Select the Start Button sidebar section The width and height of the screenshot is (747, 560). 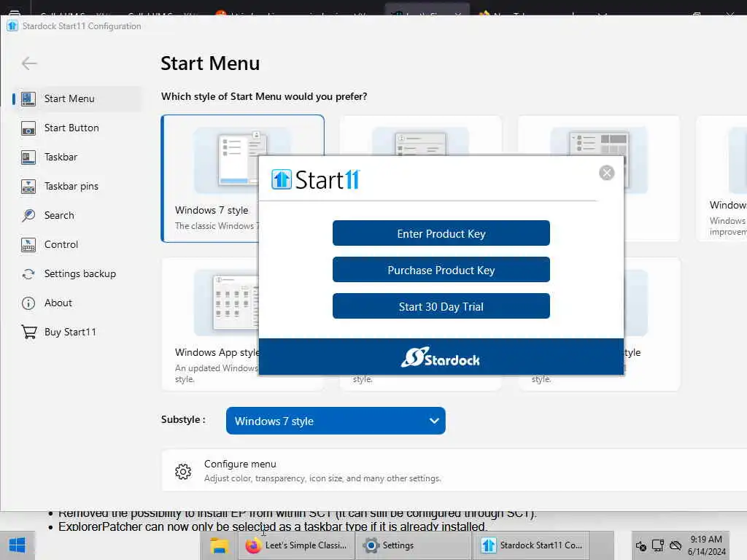(77, 128)
